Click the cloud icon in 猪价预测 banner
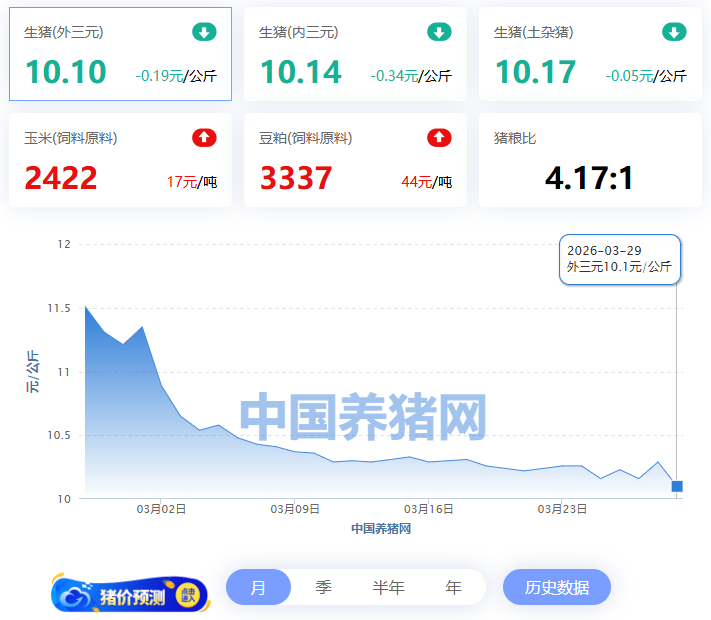The image size is (711, 620). point(76,597)
